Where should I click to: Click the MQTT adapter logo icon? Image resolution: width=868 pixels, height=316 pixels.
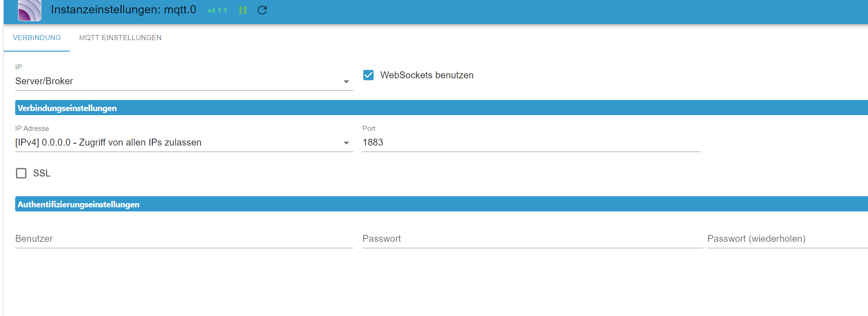pos(29,10)
